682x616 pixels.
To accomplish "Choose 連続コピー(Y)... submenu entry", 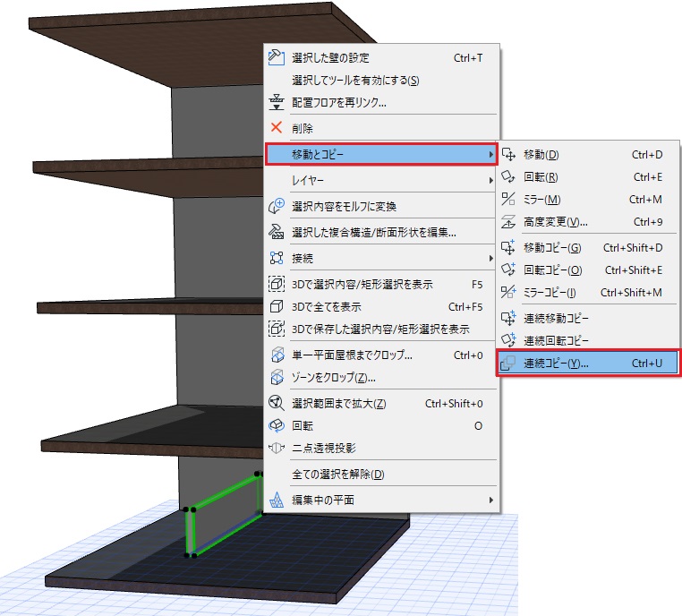I will [x=588, y=363].
